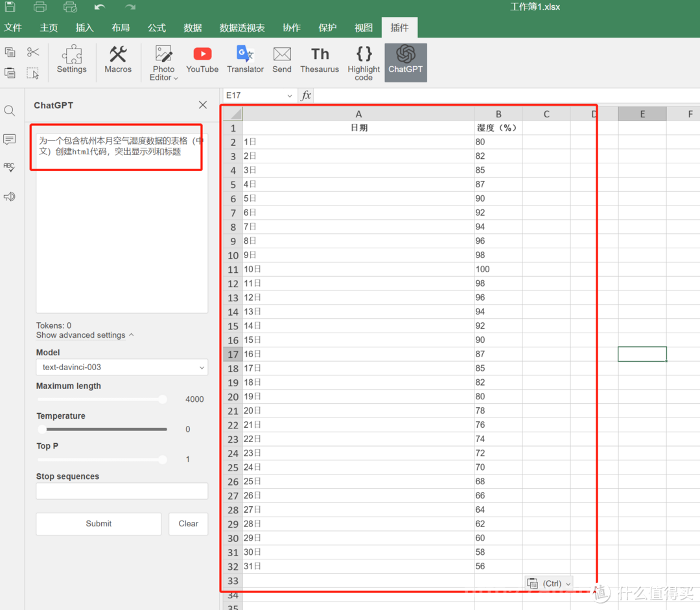Toggle the ChatGPT plugin button
Image resolution: width=700 pixels, height=610 pixels.
point(405,62)
